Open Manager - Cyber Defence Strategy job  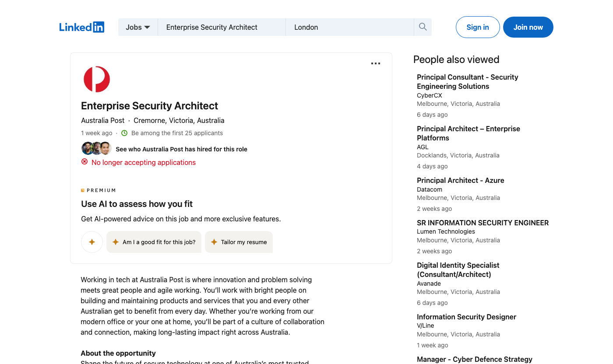click(x=475, y=359)
